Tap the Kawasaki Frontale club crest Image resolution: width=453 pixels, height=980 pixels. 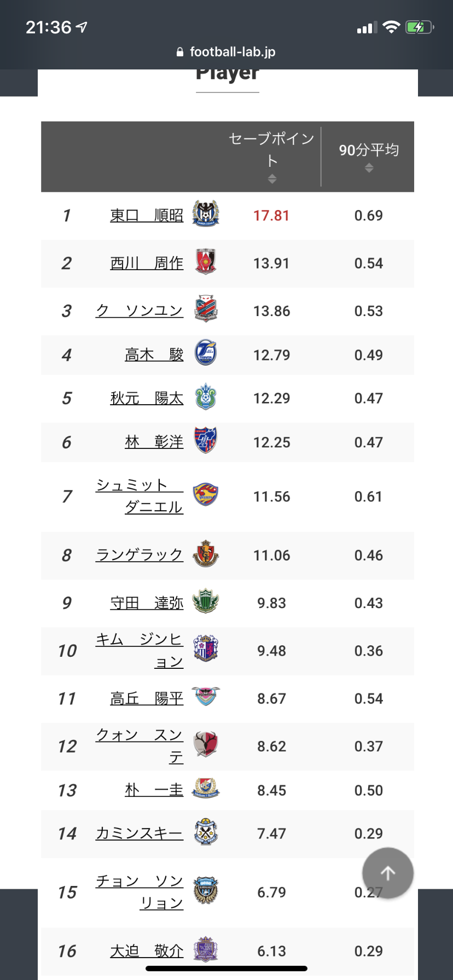(x=206, y=890)
